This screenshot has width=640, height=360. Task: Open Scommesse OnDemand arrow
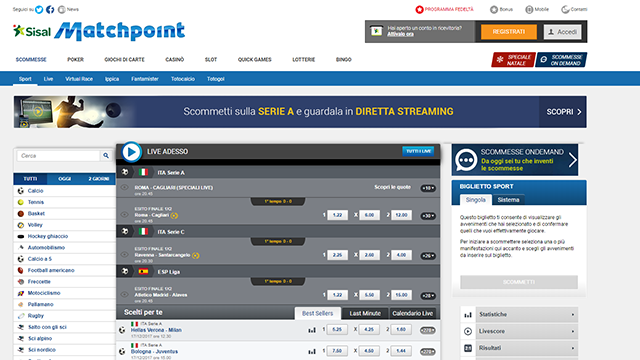(x=573, y=160)
